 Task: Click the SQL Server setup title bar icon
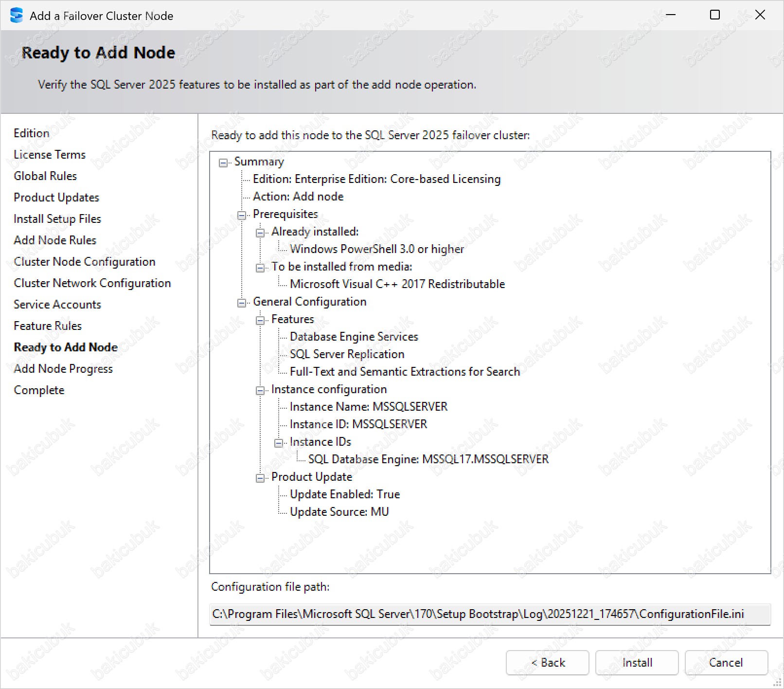[16, 16]
